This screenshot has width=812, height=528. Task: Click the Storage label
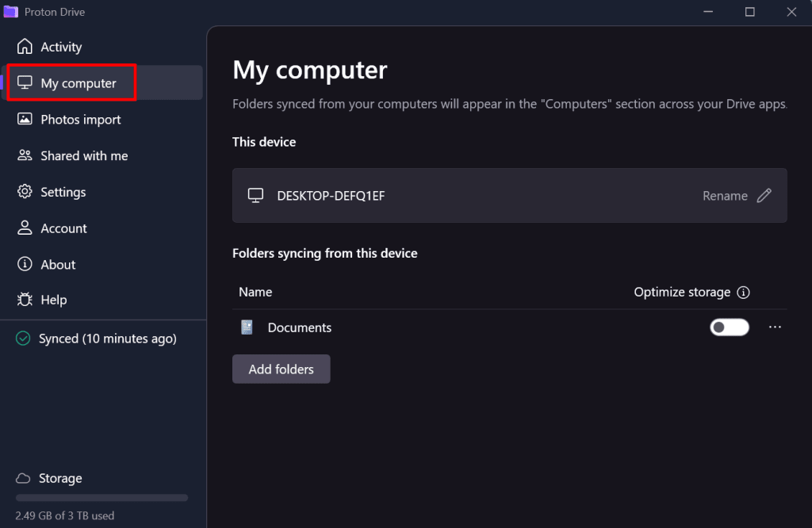tap(60, 478)
